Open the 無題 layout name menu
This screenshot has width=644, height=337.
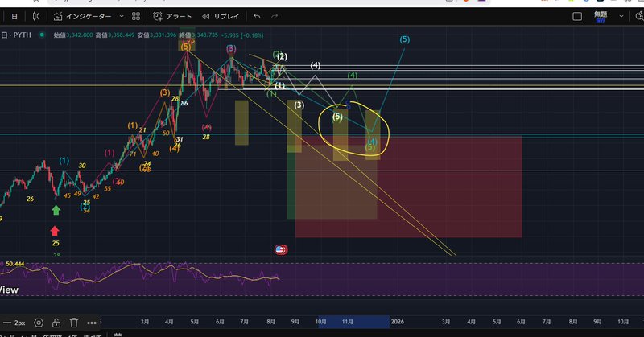(601, 16)
